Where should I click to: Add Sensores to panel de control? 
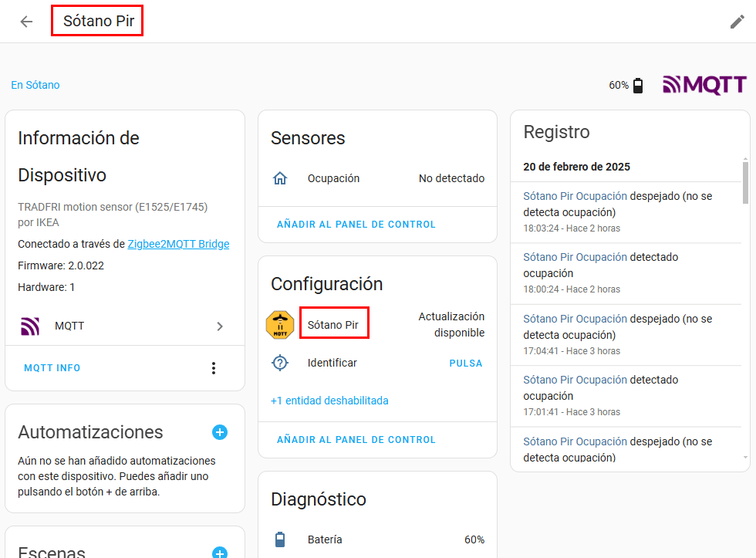pyautogui.click(x=356, y=225)
